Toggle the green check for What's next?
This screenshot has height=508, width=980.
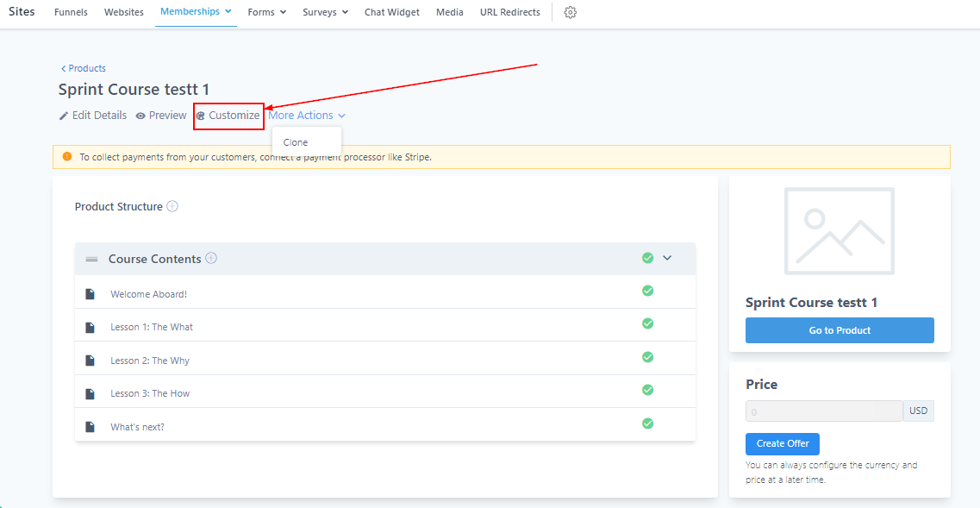pos(647,423)
